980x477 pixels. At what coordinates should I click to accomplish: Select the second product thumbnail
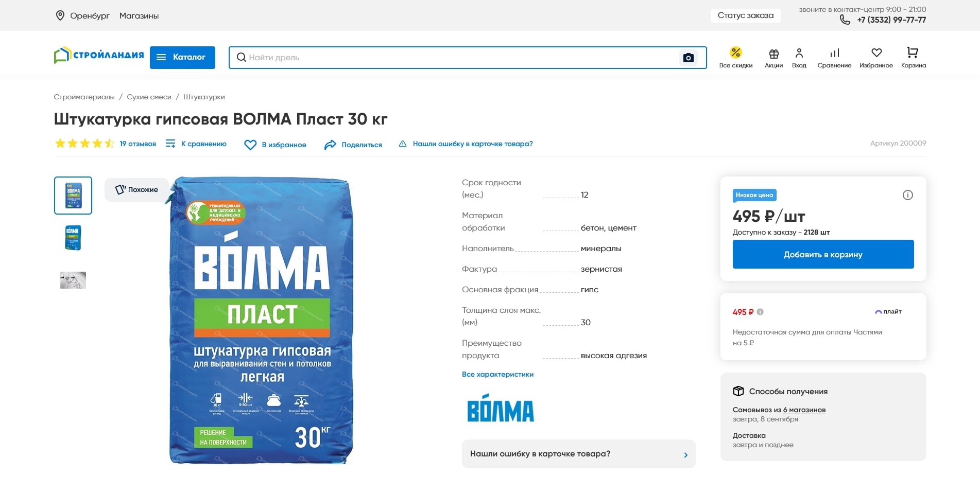coord(73,237)
